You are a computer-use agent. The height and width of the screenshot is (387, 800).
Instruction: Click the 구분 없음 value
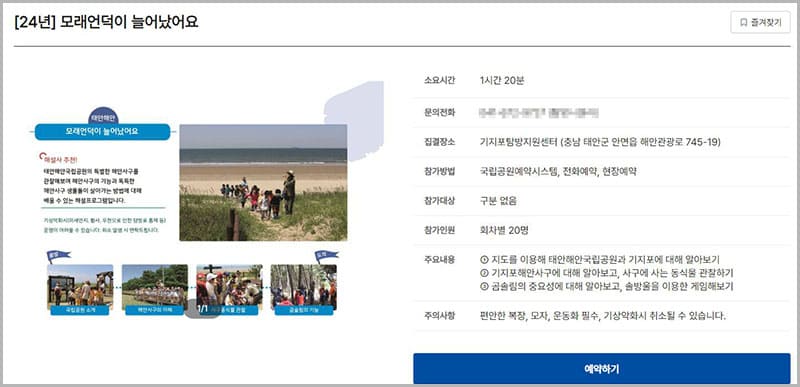pyautogui.click(x=498, y=201)
